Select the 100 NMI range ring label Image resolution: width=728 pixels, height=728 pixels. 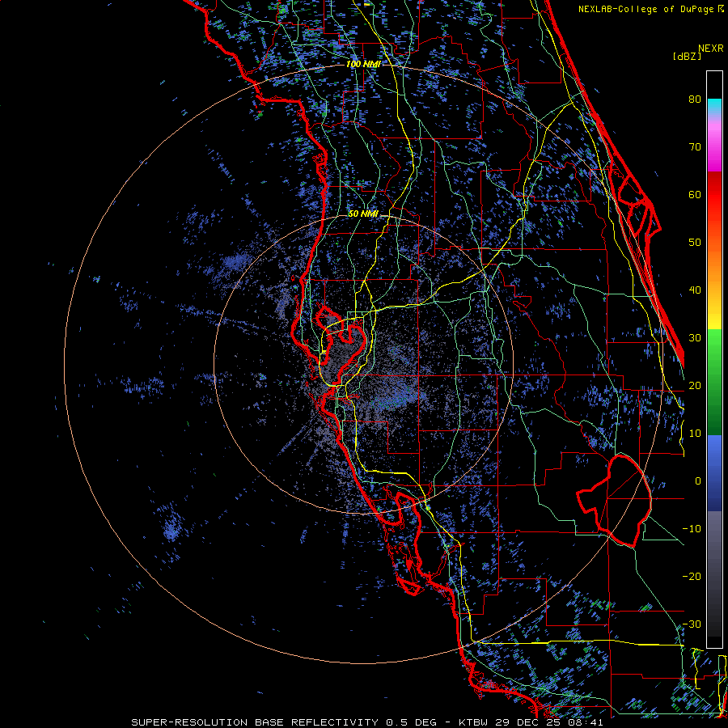coord(363,64)
